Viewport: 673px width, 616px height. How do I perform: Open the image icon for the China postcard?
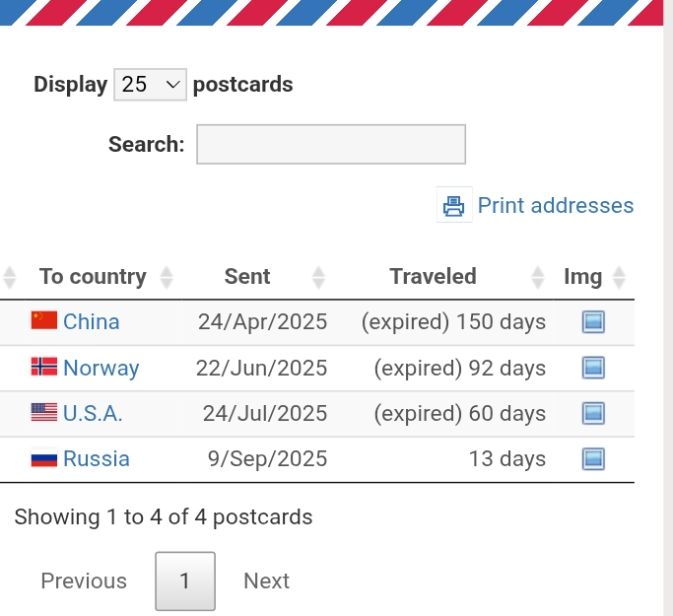point(593,322)
